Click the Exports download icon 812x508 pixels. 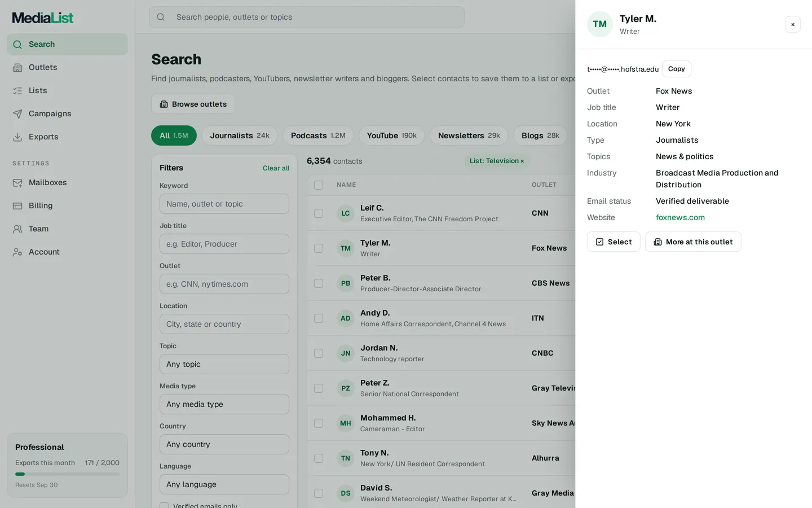coord(17,137)
